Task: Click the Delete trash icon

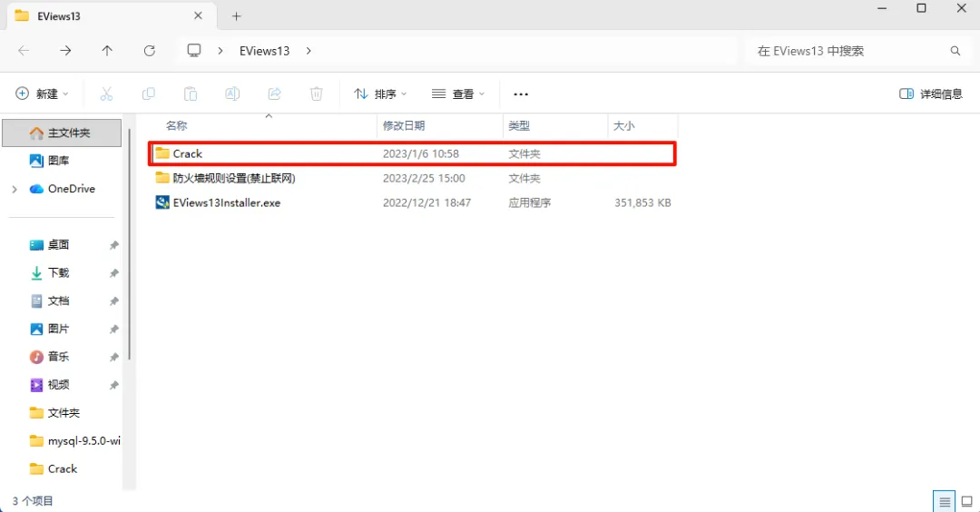Action: (x=317, y=94)
